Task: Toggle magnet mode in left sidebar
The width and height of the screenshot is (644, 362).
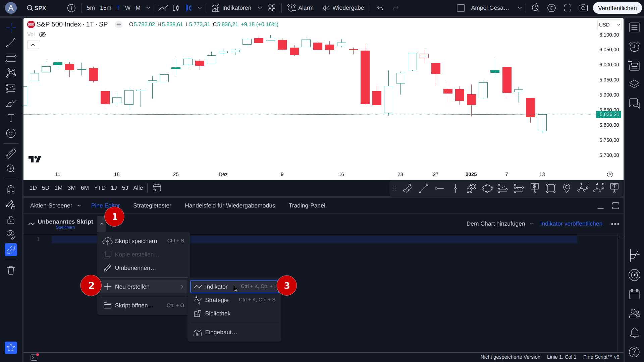Action: point(11,189)
